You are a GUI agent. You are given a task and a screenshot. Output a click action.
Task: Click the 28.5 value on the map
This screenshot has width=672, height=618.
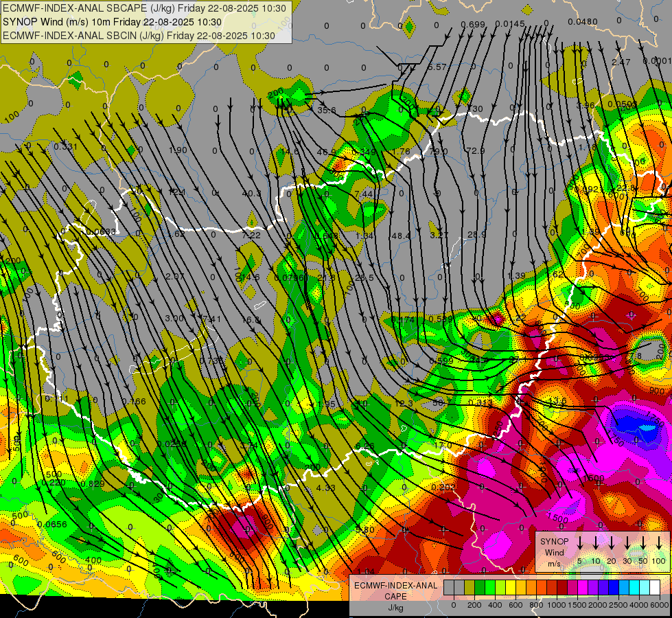[x=364, y=277]
